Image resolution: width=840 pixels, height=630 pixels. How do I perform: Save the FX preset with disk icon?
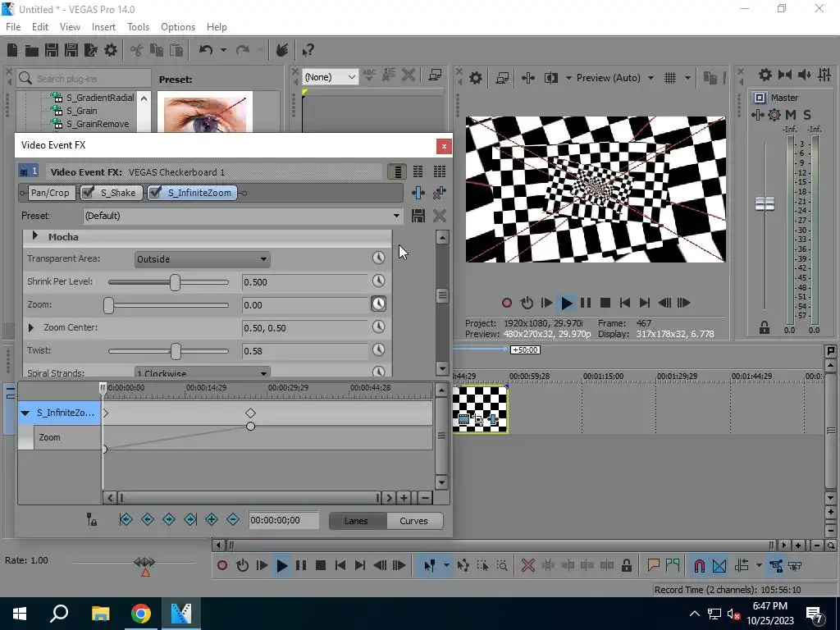418,216
